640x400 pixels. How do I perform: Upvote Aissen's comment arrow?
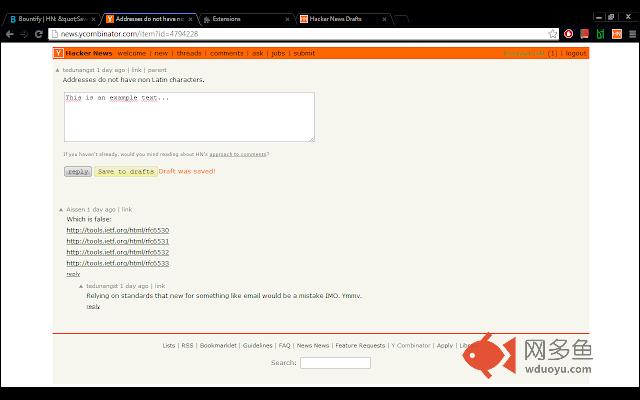point(61,209)
